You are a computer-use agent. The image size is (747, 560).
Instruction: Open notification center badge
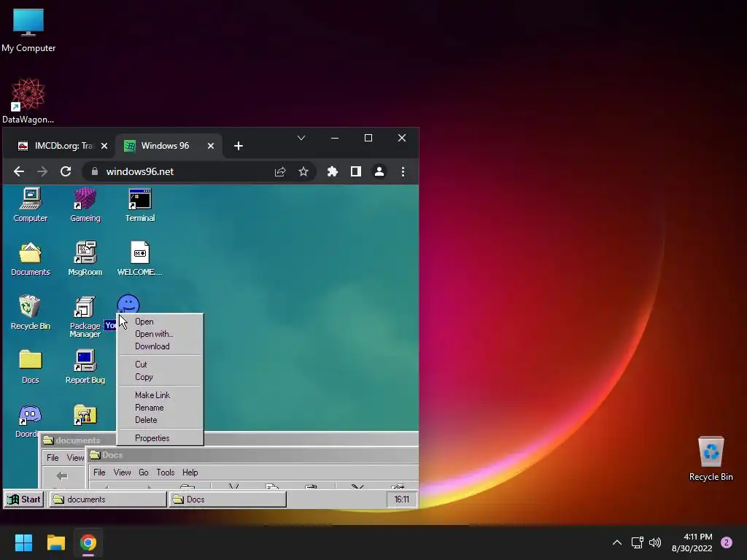click(x=727, y=542)
